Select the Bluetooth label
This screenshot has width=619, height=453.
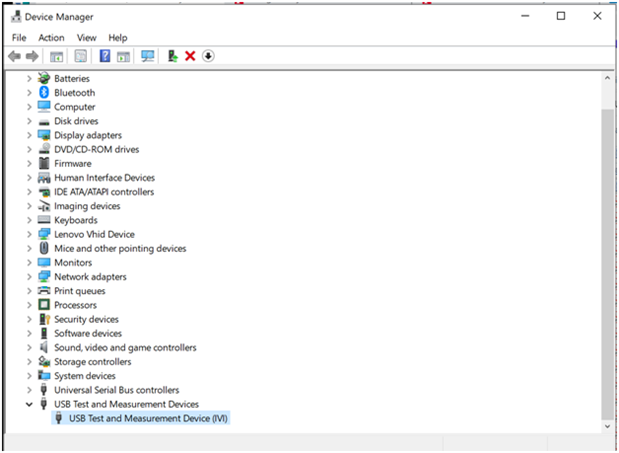[75, 93]
